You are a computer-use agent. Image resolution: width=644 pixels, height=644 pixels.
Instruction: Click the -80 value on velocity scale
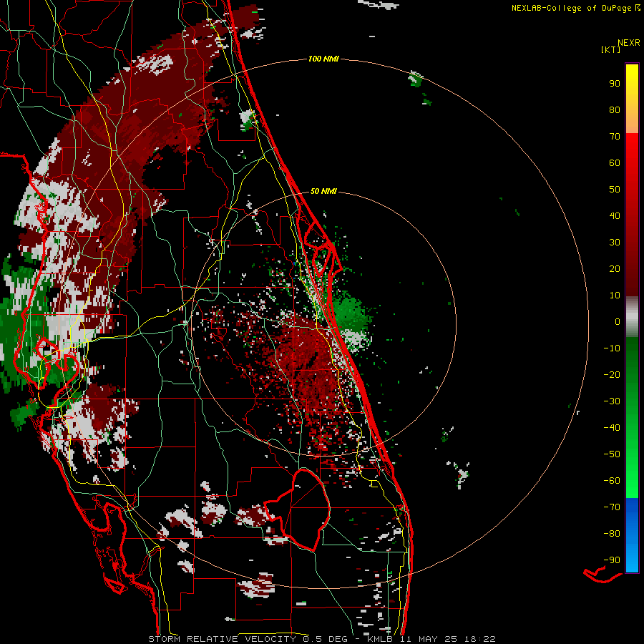[x=612, y=534]
